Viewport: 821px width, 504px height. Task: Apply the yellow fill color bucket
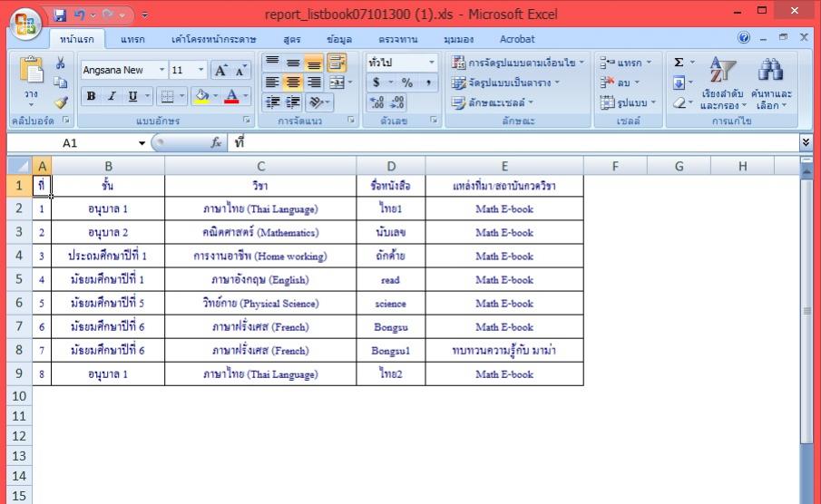click(201, 96)
